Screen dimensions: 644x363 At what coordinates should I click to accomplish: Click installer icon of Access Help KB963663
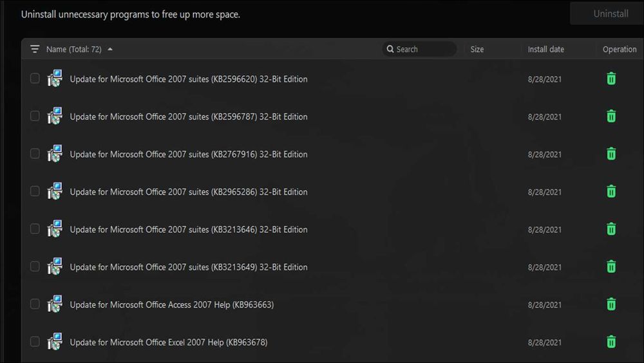(x=55, y=304)
